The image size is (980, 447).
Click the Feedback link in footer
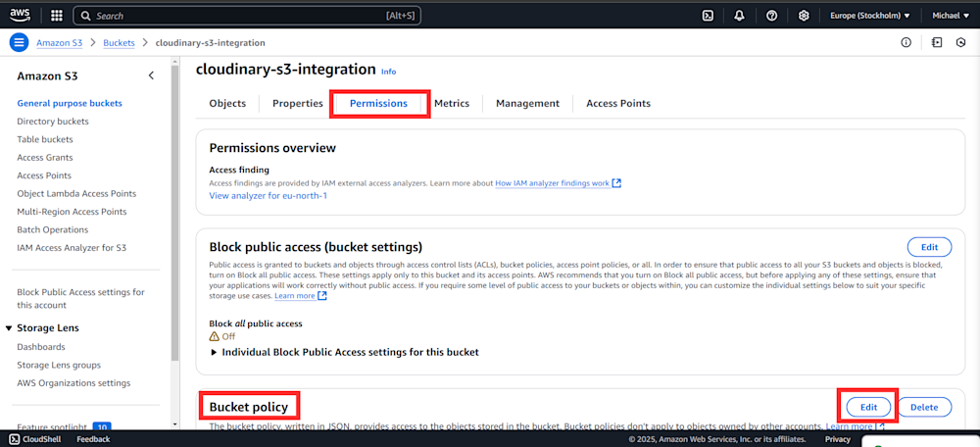[x=93, y=439]
